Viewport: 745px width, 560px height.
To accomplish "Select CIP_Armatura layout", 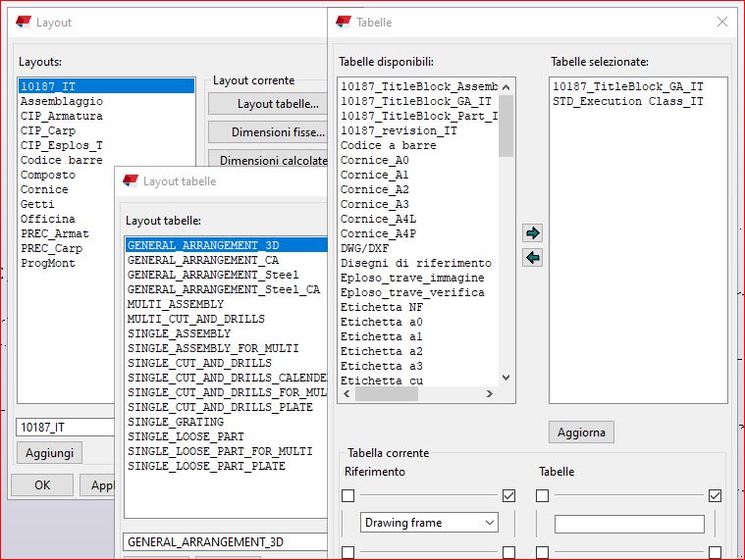I will (61, 116).
